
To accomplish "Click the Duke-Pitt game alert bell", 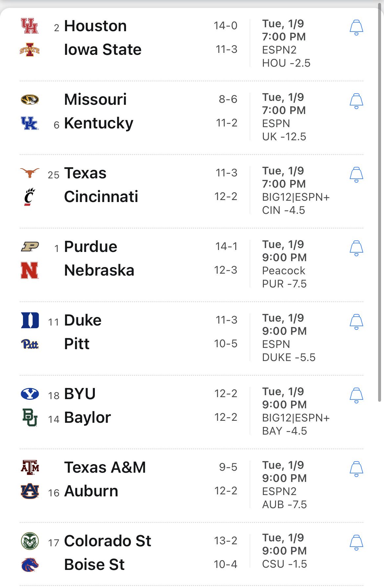I will (356, 322).
